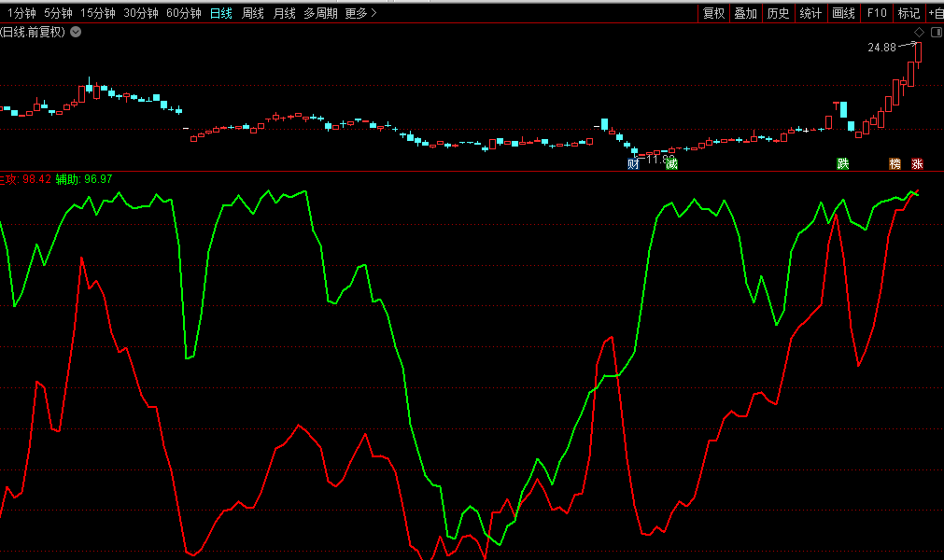Click the 财 financial event marker icon
This screenshot has width=944, height=560.
pos(634,164)
